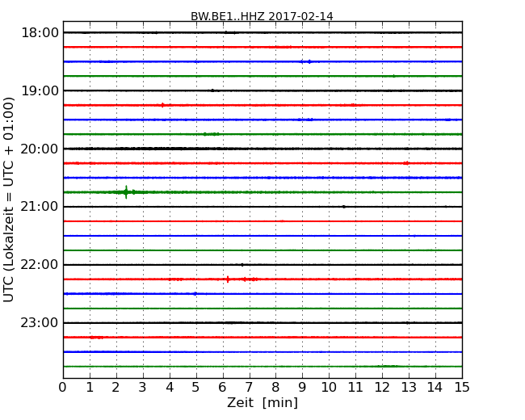Click the x-axis tick label 0

click(63, 388)
